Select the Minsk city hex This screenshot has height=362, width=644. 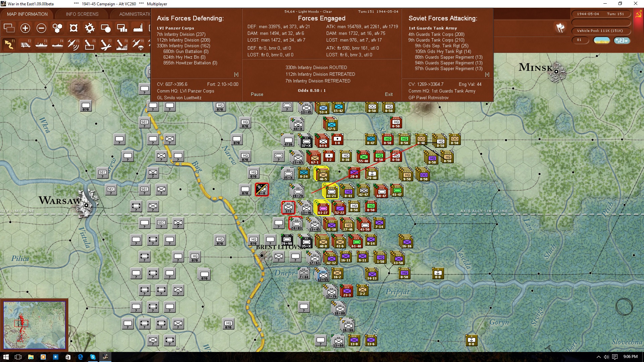pos(556,71)
